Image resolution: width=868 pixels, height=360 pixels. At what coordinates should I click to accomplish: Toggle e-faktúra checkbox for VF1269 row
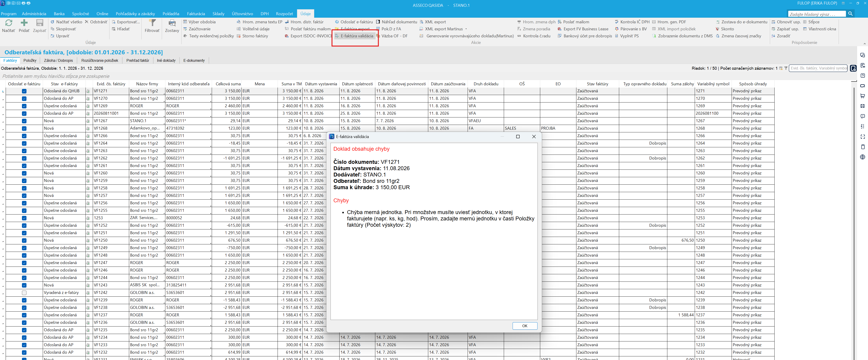(24, 106)
